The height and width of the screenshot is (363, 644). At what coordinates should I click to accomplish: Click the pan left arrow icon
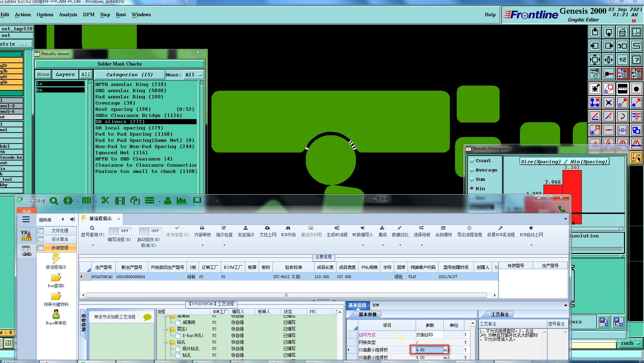click(x=595, y=46)
